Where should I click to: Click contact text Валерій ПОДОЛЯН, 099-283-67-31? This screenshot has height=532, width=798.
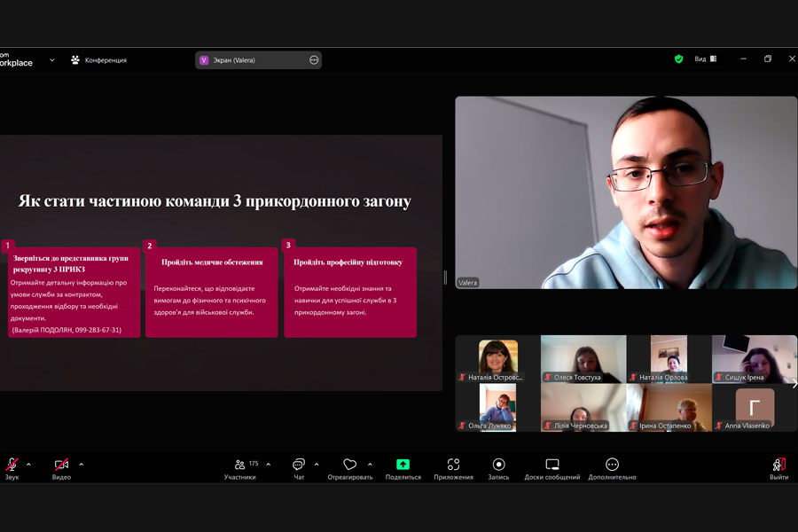point(66,330)
